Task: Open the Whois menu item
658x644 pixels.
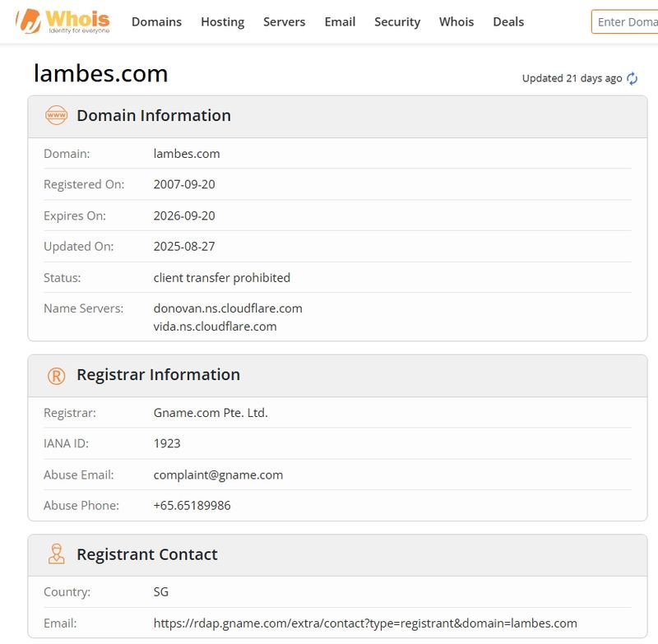Action: pyautogui.click(x=456, y=22)
